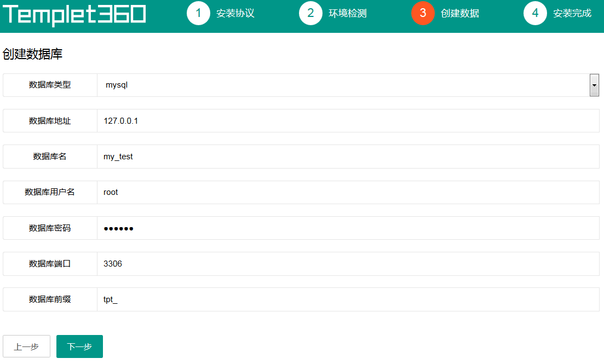
Task: Focus the database address field 127.0.0.1
Action: pos(348,121)
